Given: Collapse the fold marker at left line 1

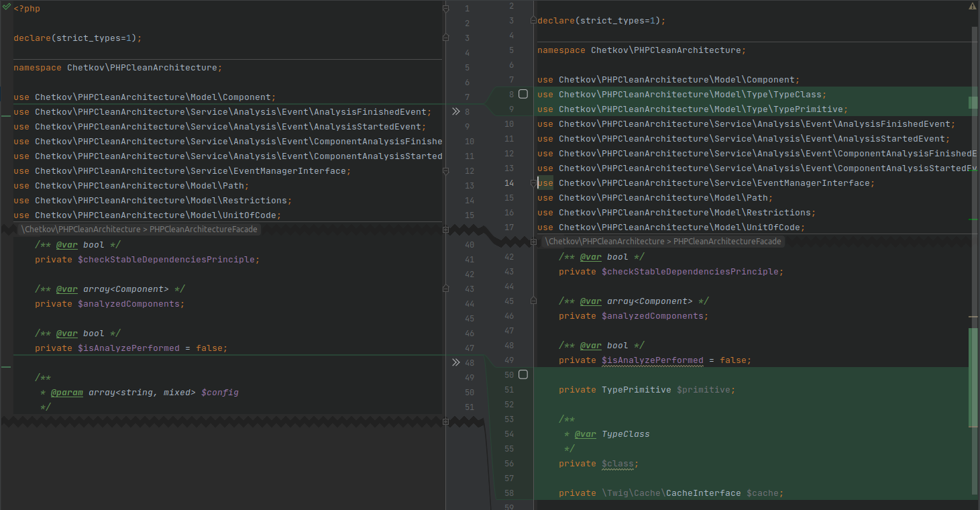Looking at the screenshot, I should pos(445,9).
